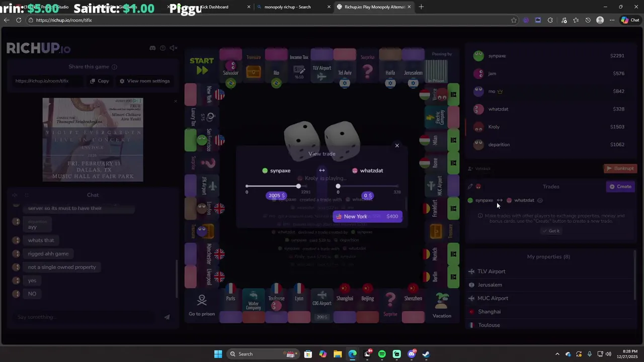This screenshot has height=362, width=644.
Task: Click the taskbar Search box
Action: pyautogui.click(x=263, y=354)
